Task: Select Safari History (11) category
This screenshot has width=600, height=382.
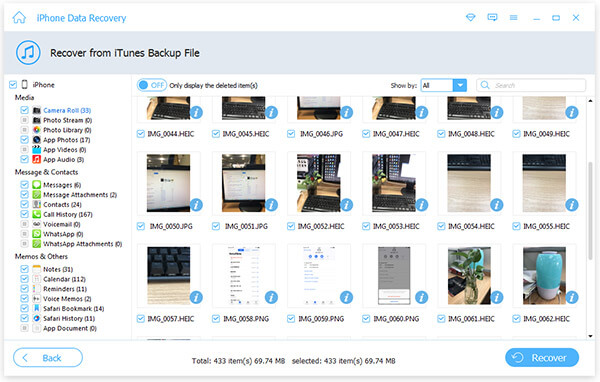Action: point(69,318)
